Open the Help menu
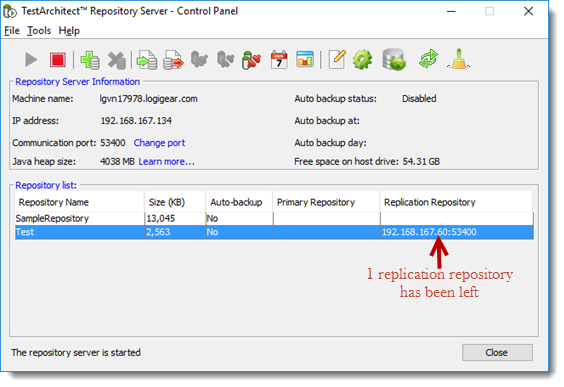This screenshot has width=564, height=387. pos(69,31)
